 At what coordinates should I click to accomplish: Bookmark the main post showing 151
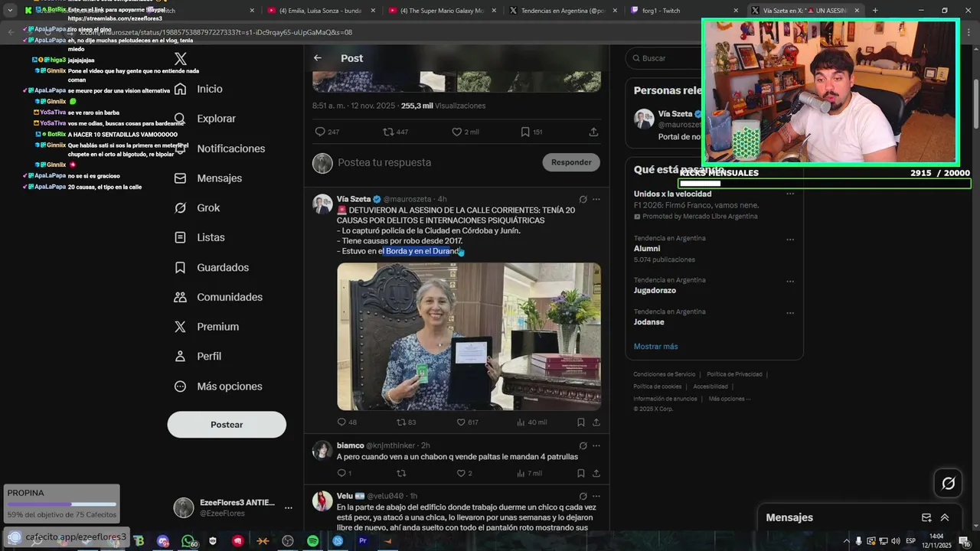point(525,132)
